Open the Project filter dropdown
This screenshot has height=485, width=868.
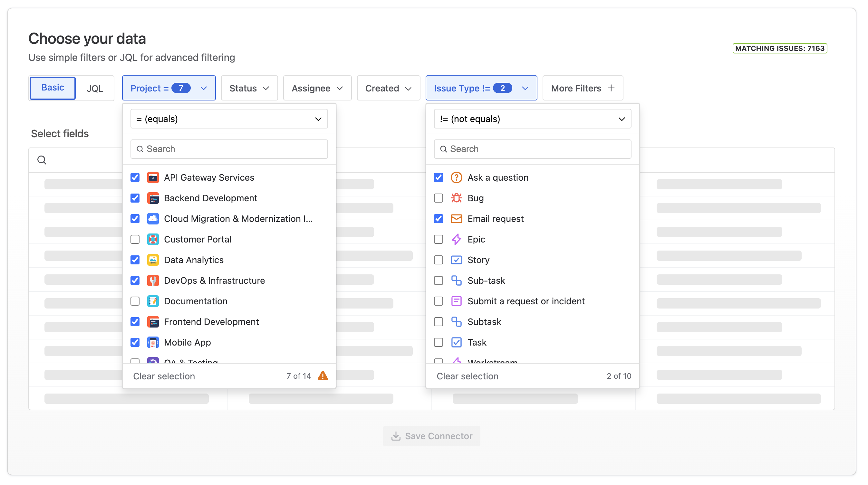[169, 88]
